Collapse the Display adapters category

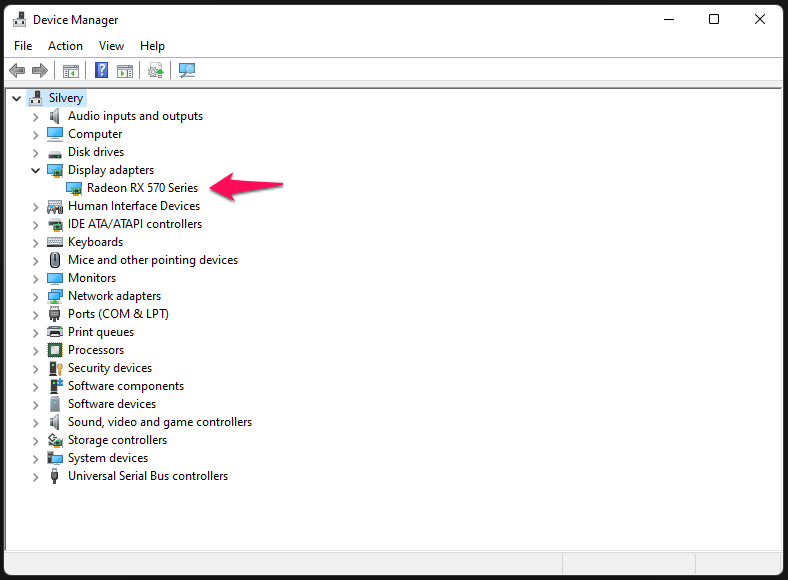(x=35, y=171)
